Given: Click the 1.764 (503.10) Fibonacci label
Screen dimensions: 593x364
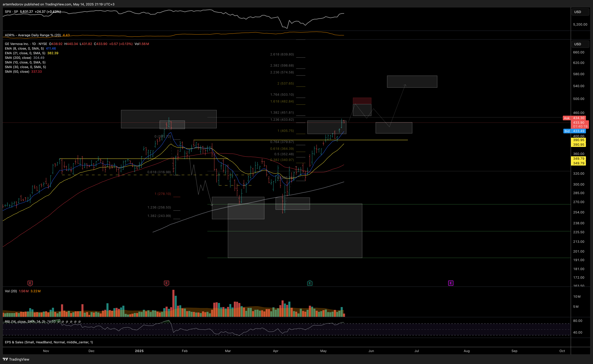Looking at the screenshot, I should pyautogui.click(x=282, y=95).
